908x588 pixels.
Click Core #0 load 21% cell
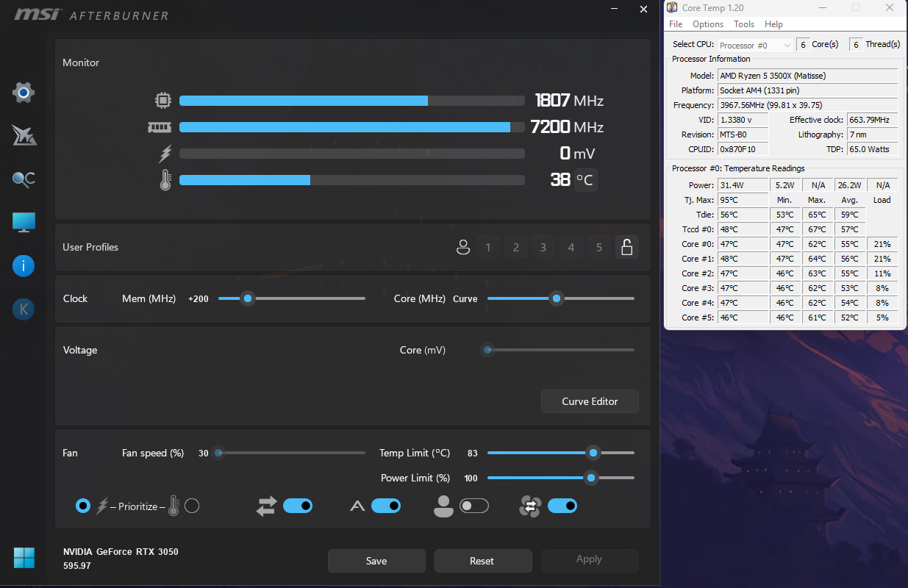click(882, 244)
